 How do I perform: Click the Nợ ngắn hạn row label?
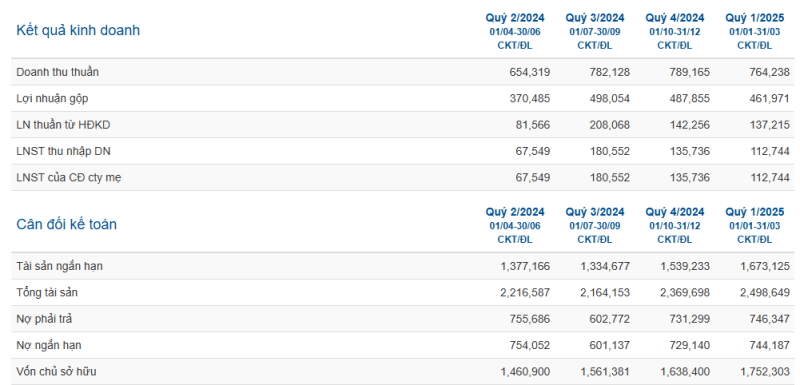point(49,346)
